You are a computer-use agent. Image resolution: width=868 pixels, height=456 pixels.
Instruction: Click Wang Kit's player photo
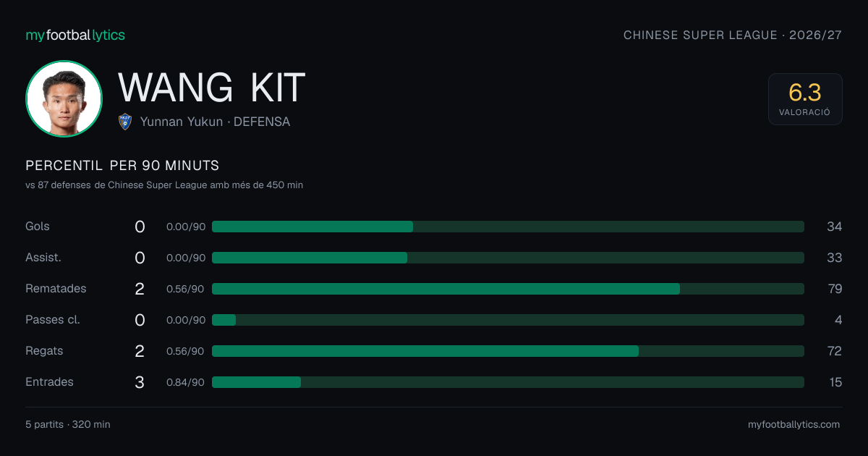(x=64, y=98)
